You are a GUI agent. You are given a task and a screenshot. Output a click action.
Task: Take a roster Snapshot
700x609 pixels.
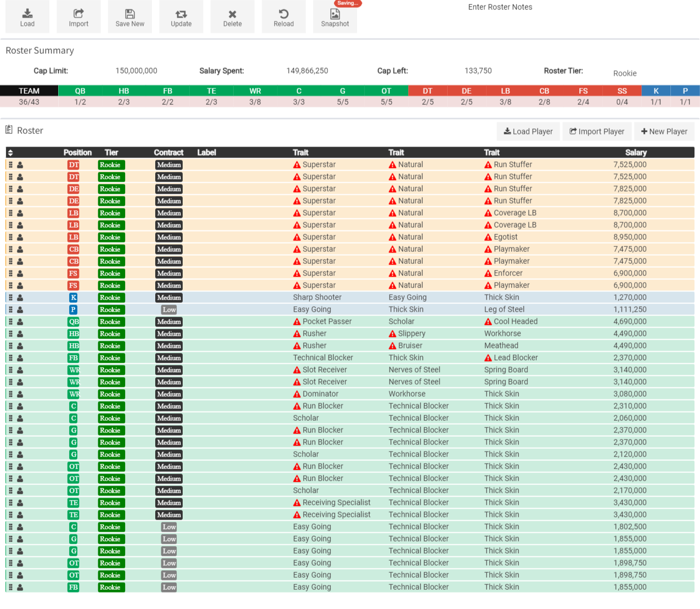(x=335, y=17)
